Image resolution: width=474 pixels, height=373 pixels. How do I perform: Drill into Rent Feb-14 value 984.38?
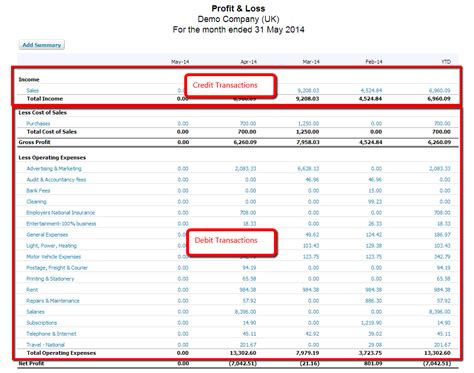(374, 290)
